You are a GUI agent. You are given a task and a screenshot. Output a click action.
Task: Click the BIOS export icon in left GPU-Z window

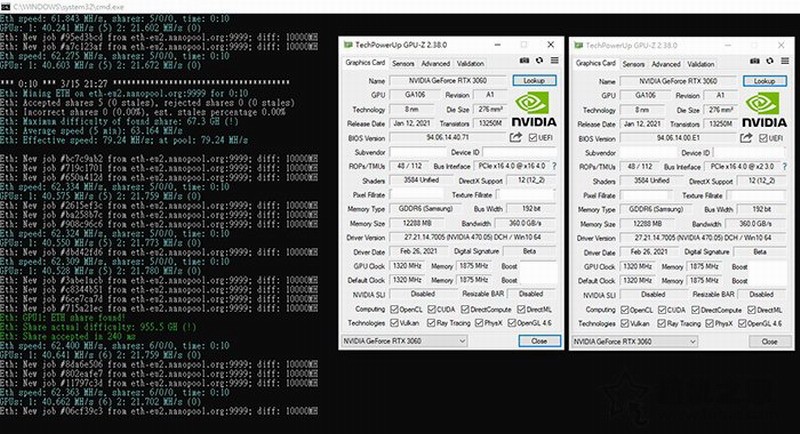(x=514, y=137)
